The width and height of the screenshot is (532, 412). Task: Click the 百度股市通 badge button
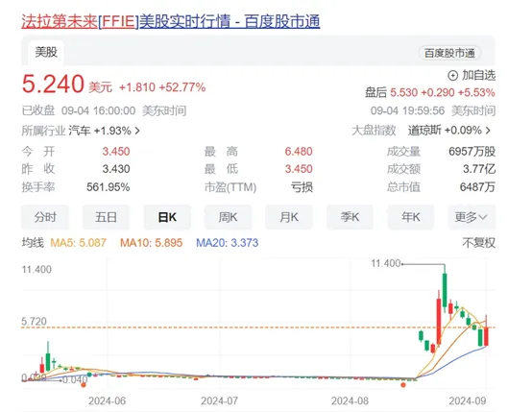449,53
